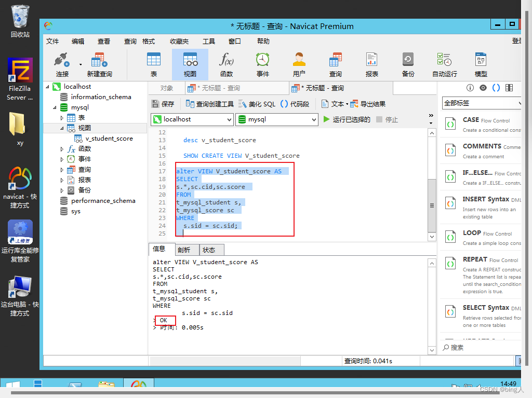Image resolution: width=532 pixels, height=398 pixels.
Task: Open File Explorer from the taskbar
Action: [106, 384]
